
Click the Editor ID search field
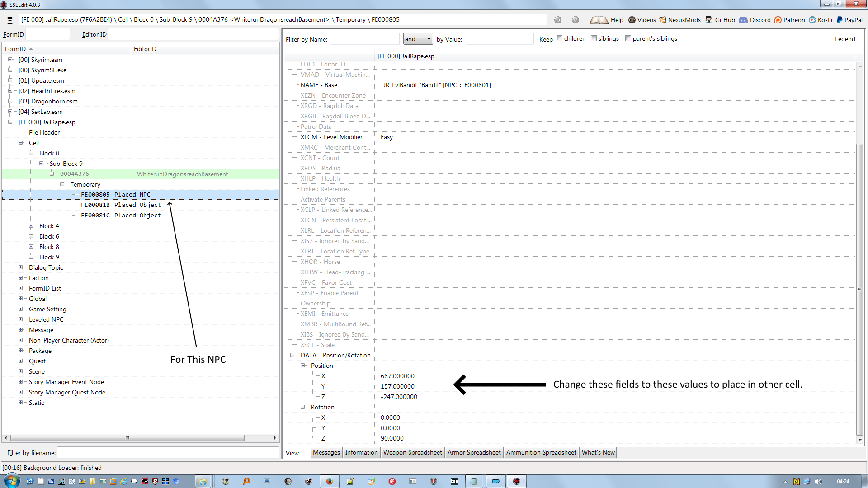[x=193, y=34]
